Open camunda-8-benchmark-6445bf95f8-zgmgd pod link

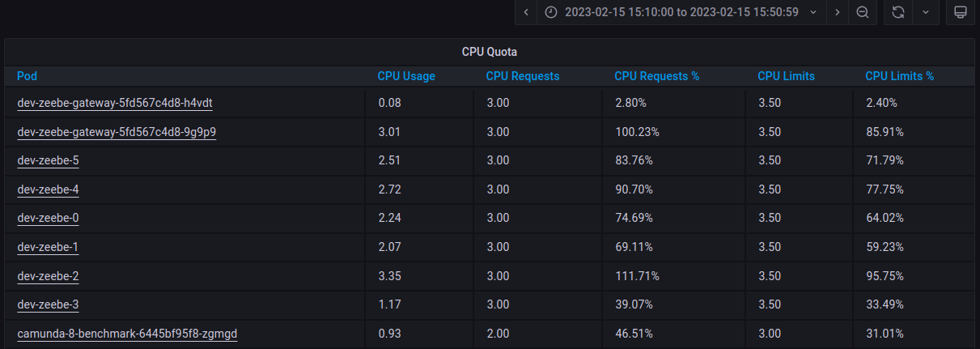click(127, 334)
